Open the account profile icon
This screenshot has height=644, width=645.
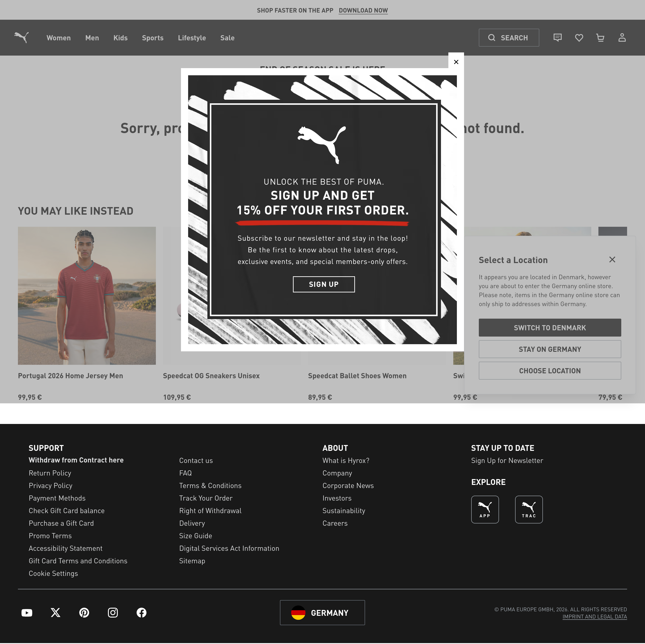click(x=622, y=37)
